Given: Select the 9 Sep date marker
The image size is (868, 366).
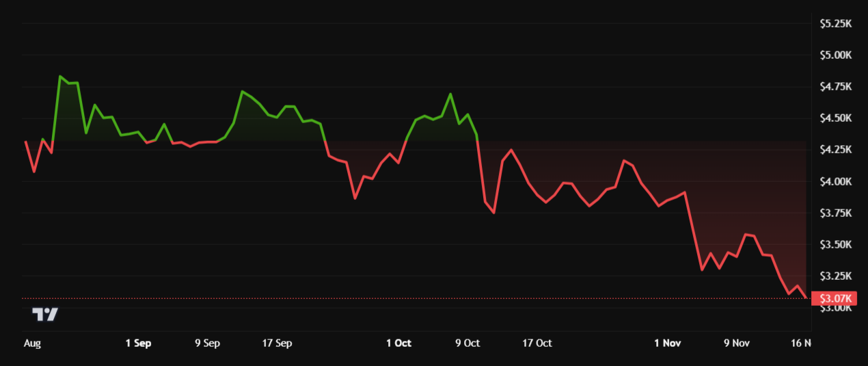Looking at the screenshot, I should tap(207, 343).
